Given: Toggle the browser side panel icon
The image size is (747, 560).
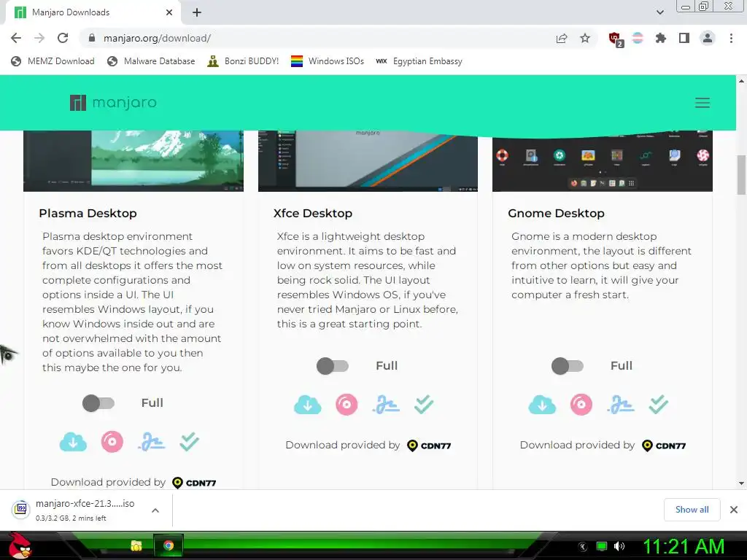Looking at the screenshot, I should click(684, 38).
